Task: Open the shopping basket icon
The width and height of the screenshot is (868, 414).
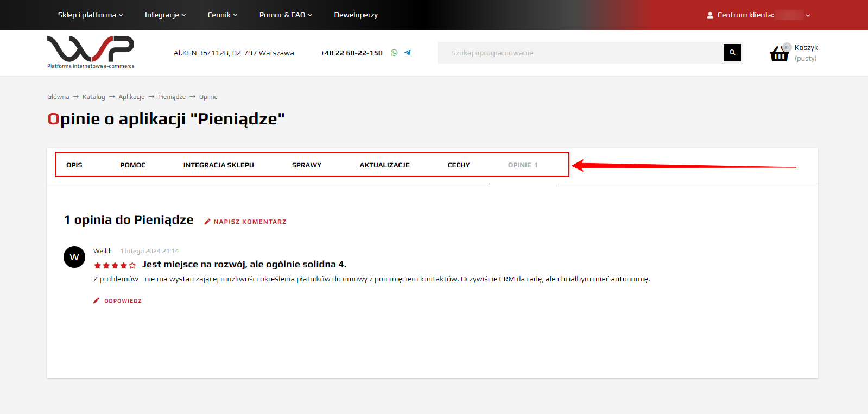Action: point(780,53)
